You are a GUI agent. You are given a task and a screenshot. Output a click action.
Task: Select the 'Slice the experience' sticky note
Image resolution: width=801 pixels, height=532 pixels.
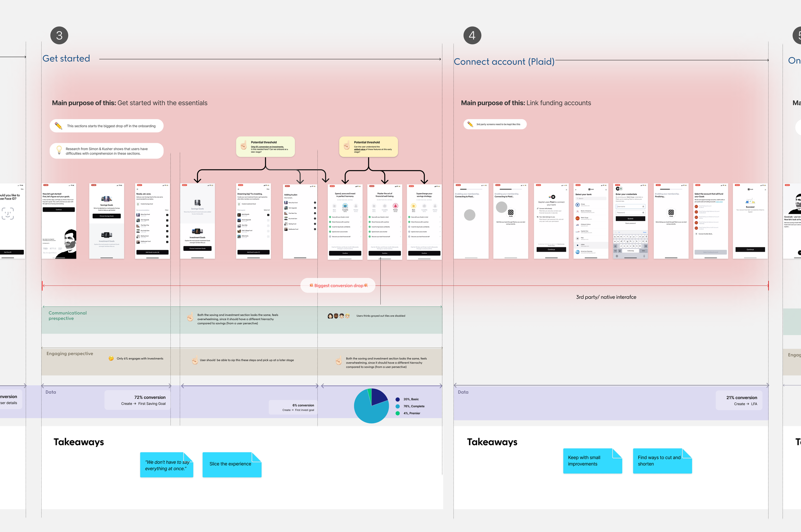click(232, 464)
